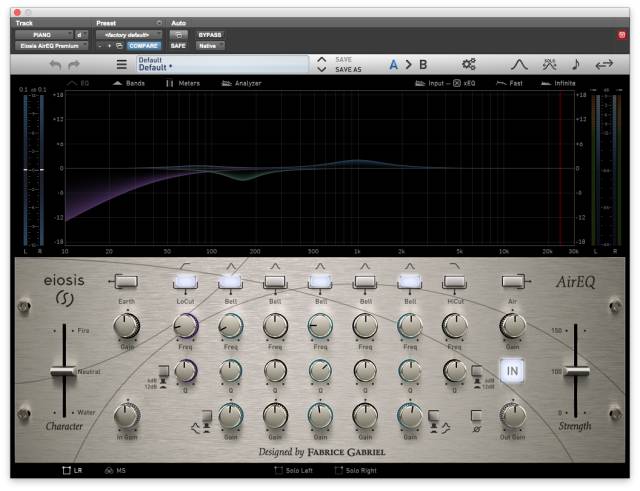Show the EQ display tab
The height and width of the screenshot is (491, 640).
point(78,83)
